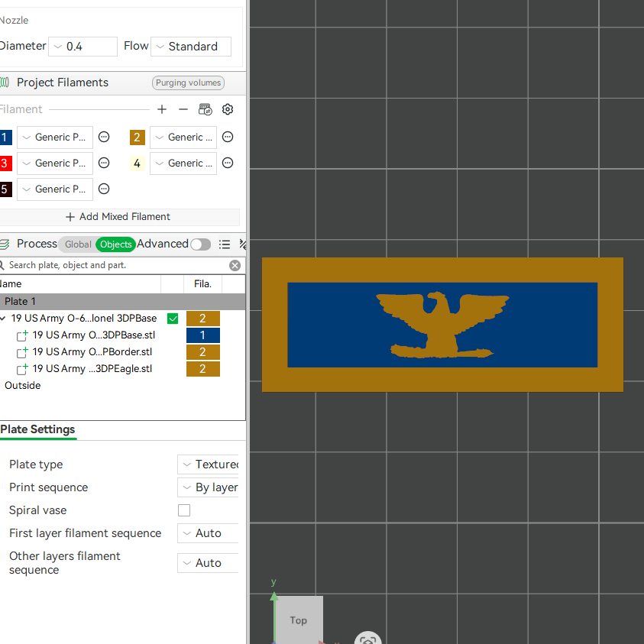The image size is (644, 644).
Task: Open filament 5 more options button
Action: click(x=104, y=189)
